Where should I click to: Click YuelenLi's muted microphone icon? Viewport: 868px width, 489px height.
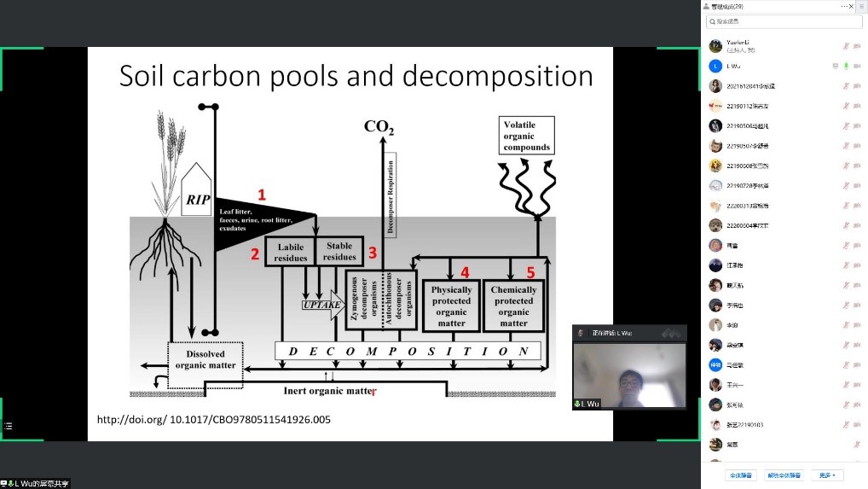846,46
